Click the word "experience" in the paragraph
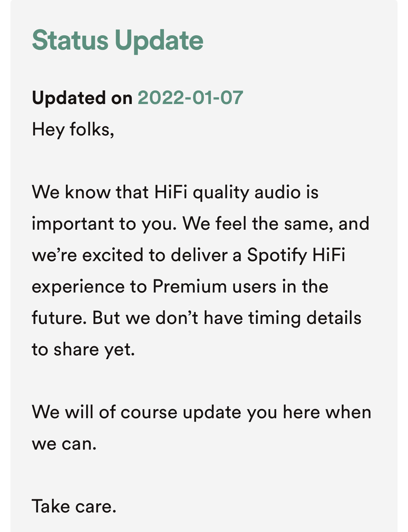408x532 pixels. pyautogui.click(x=78, y=287)
